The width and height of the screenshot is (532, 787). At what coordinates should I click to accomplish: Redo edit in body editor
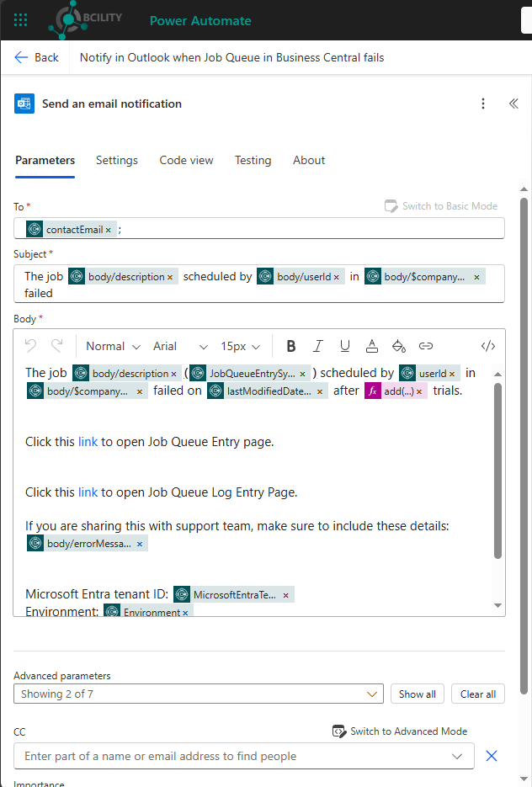point(56,346)
